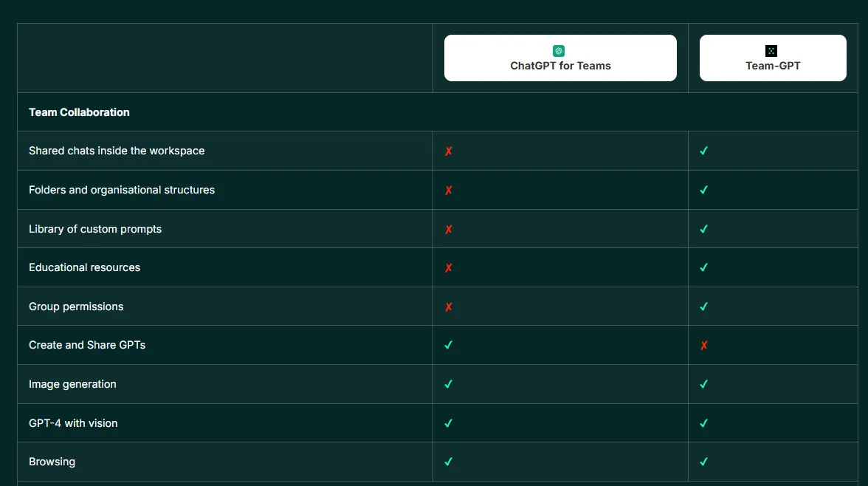Viewport: 868px width, 486px height.
Task: Click Team-GPT checkmark for custom prompts
Action: (703, 229)
